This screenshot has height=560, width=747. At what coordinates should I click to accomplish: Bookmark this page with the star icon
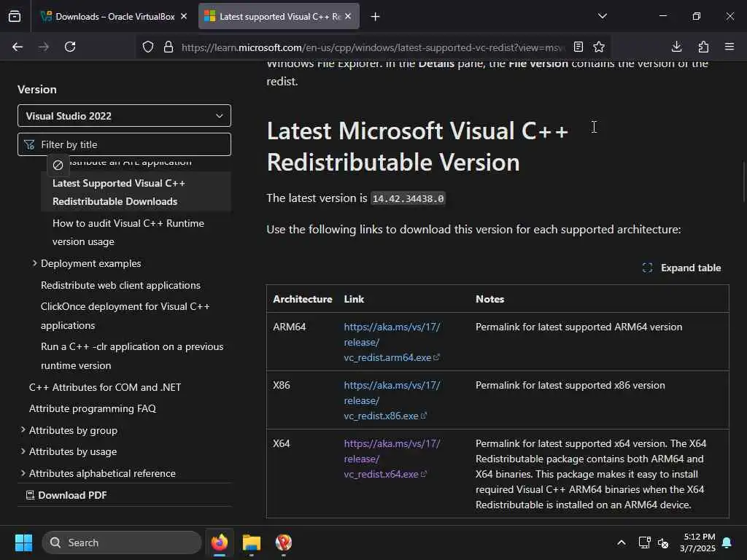click(x=599, y=47)
